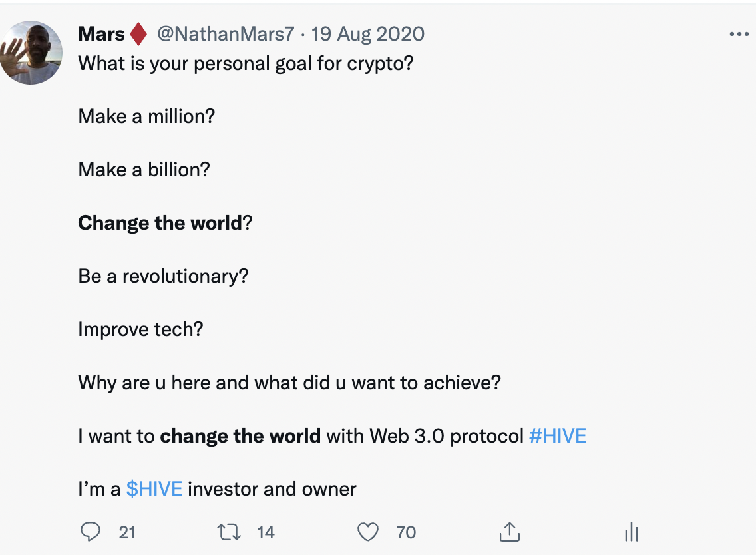Click the 19 Aug 2020 timestamp
This screenshot has height=555, width=756.
pos(368,34)
